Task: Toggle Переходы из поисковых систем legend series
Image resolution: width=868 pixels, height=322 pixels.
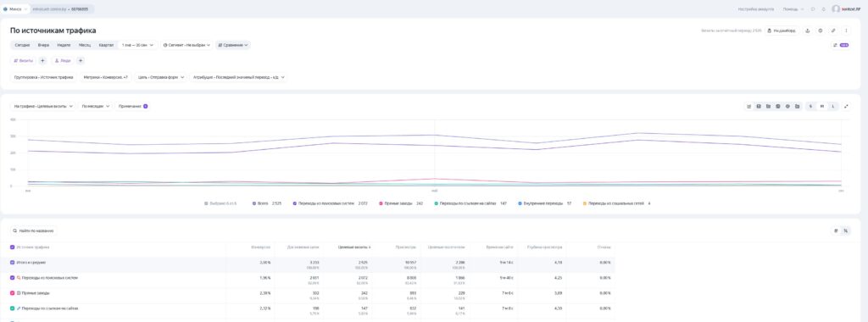Action: (x=331, y=203)
